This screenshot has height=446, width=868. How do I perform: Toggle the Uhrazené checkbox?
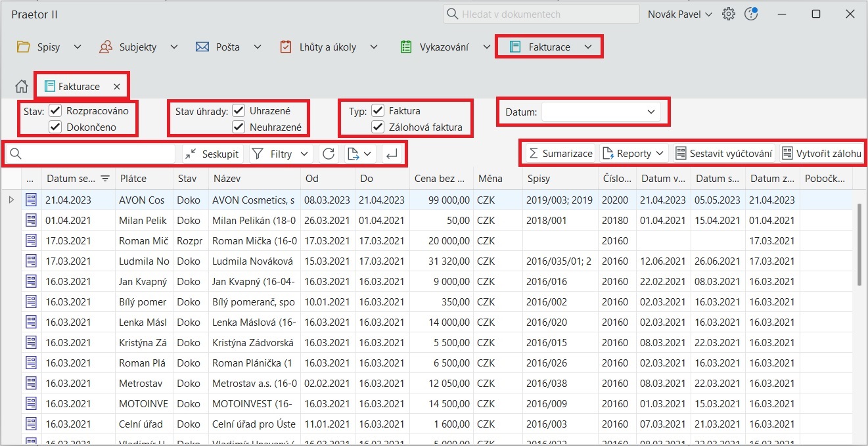click(x=239, y=111)
